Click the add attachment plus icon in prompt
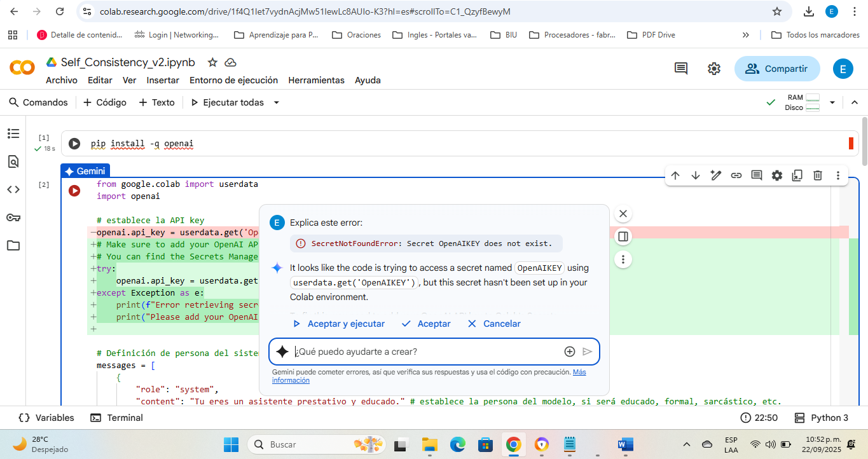The height and width of the screenshot is (459, 868). coord(570,352)
